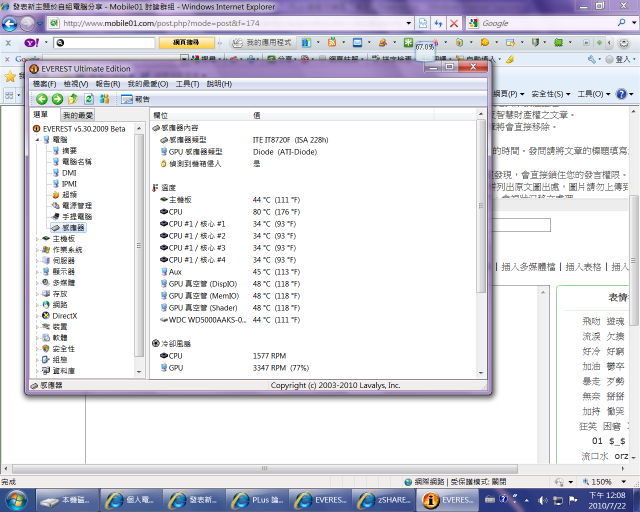Select the 超頻 overclock tree item
The height and width of the screenshot is (512, 640).
[64, 195]
